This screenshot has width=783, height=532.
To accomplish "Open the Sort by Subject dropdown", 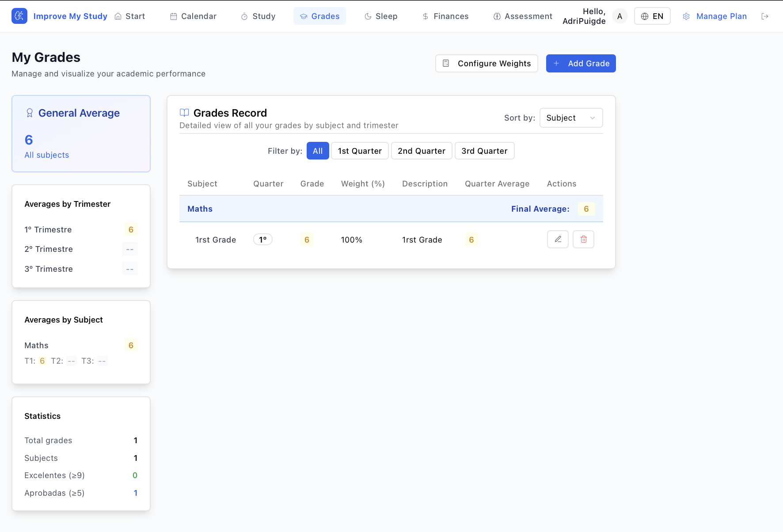I will (x=571, y=118).
